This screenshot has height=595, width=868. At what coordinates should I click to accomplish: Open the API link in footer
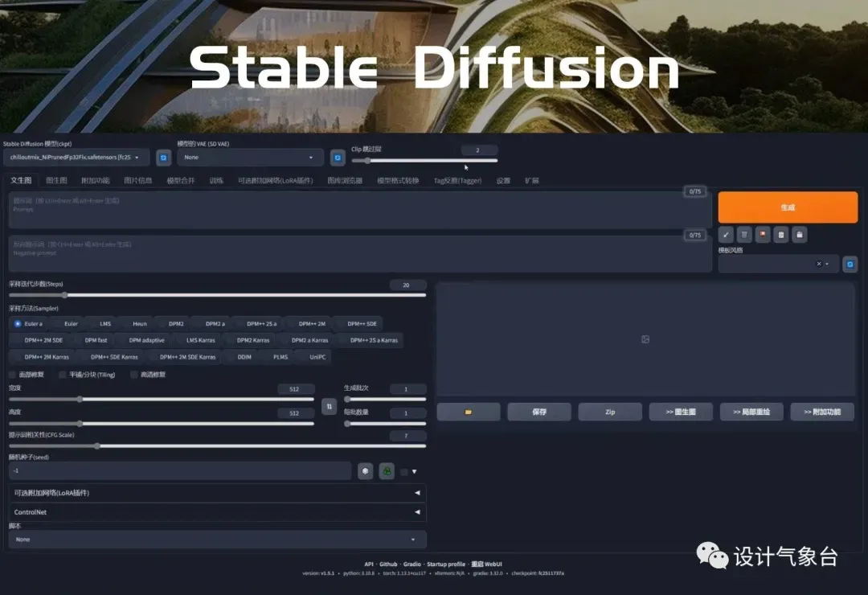(369, 564)
